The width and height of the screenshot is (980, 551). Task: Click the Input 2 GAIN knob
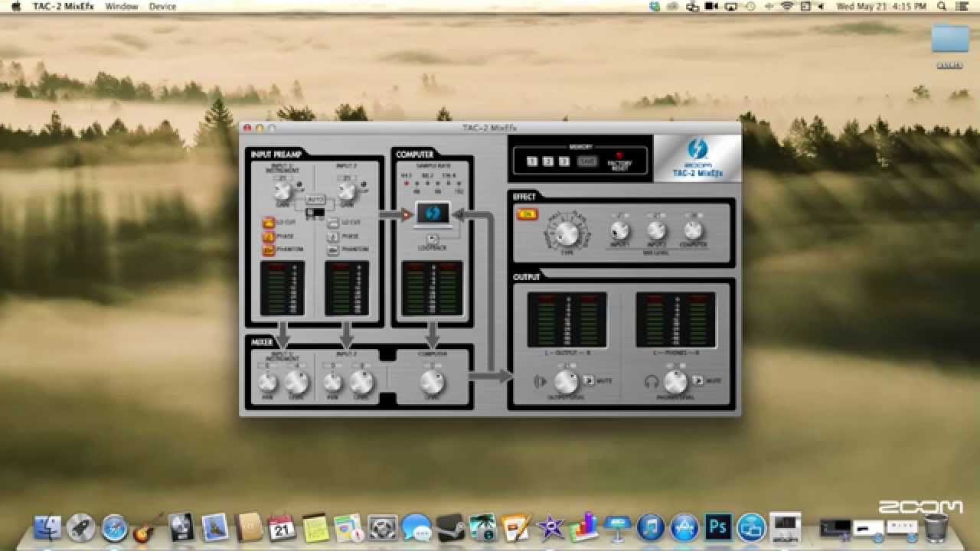point(348,192)
